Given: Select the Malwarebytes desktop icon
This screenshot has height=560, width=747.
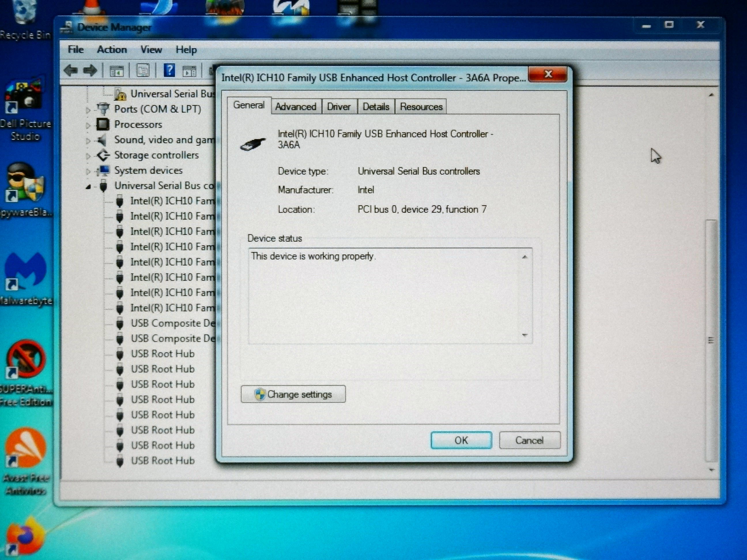Looking at the screenshot, I should click(25, 279).
